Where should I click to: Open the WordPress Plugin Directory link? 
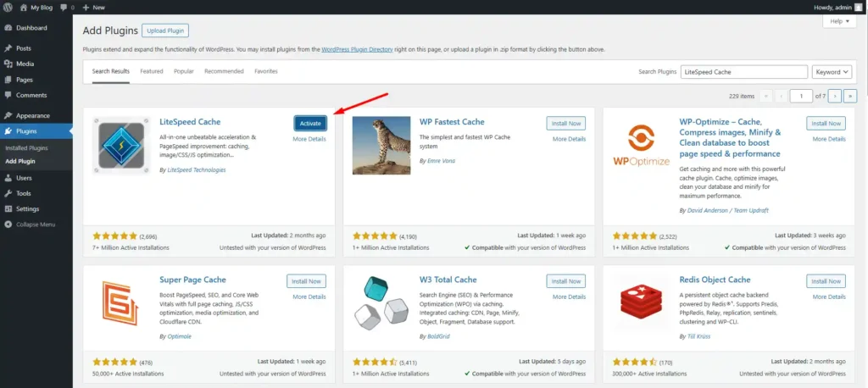(357, 49)
